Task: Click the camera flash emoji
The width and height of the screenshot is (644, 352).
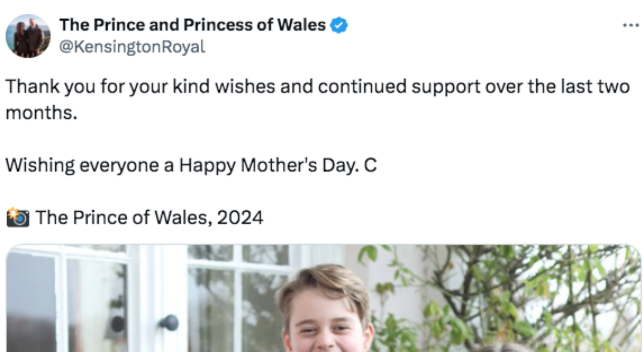Action: pos(18,218)
